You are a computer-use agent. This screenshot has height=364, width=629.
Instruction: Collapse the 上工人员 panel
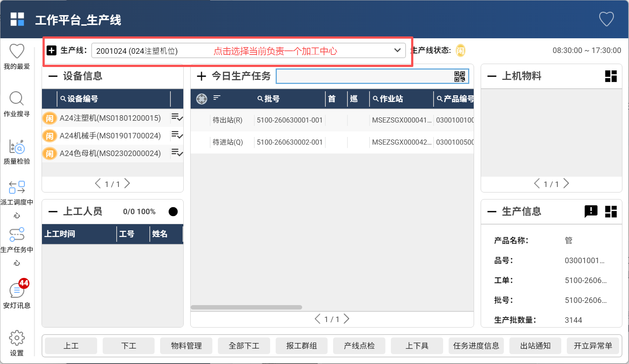click(53, 212)
